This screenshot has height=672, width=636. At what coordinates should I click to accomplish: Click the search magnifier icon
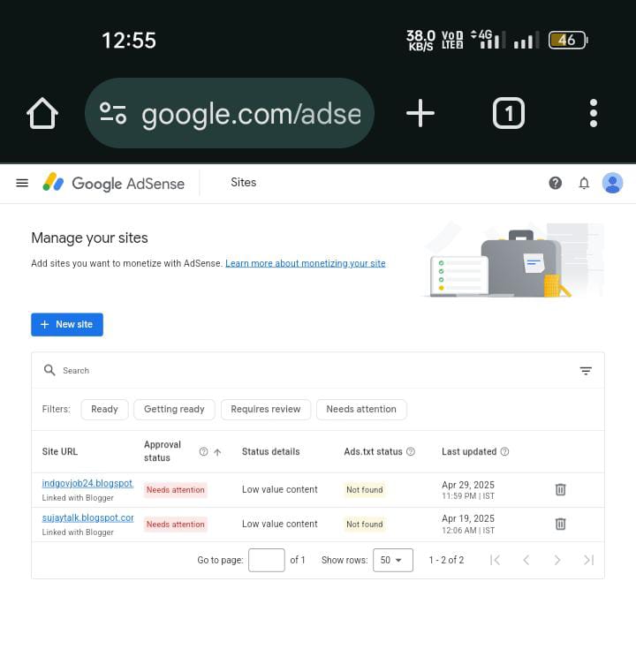pos(49,370)
